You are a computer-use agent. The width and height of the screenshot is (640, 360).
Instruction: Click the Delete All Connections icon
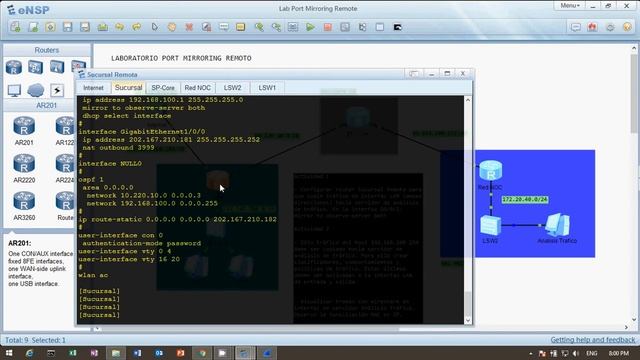coord(207,27)
